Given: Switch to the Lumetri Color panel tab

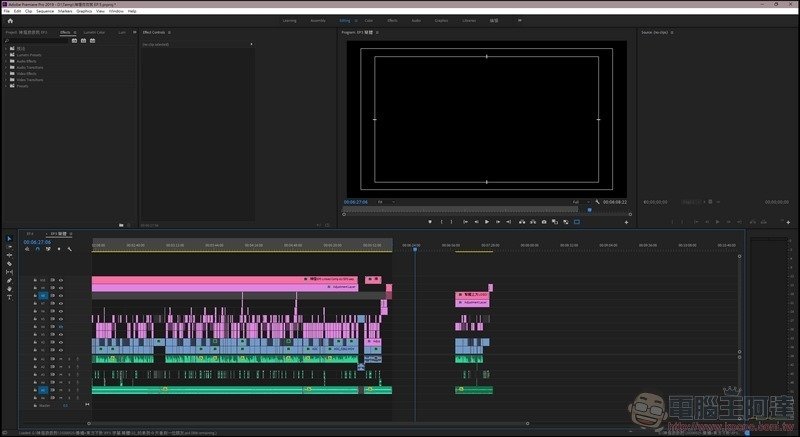Looking at the screenshot, I should [94, 32].
